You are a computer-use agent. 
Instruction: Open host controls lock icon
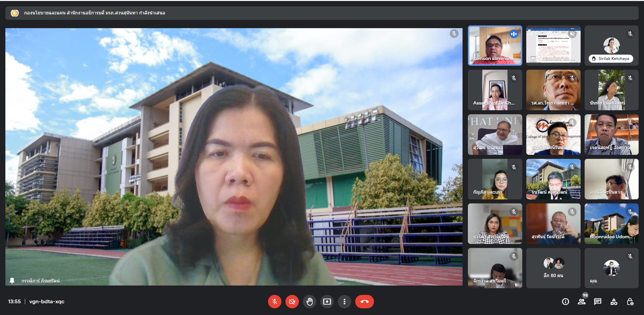click(630, 302)
